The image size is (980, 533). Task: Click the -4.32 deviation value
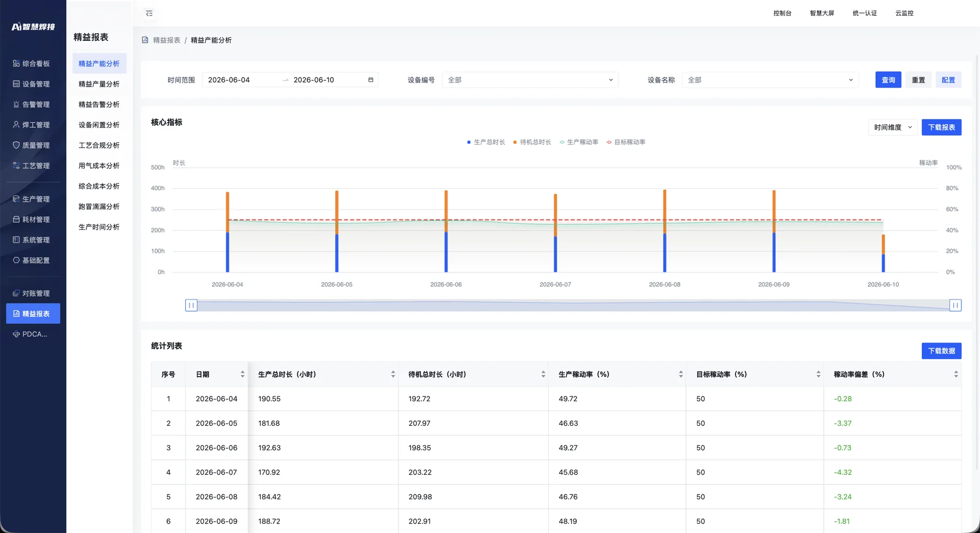point(843,473)
